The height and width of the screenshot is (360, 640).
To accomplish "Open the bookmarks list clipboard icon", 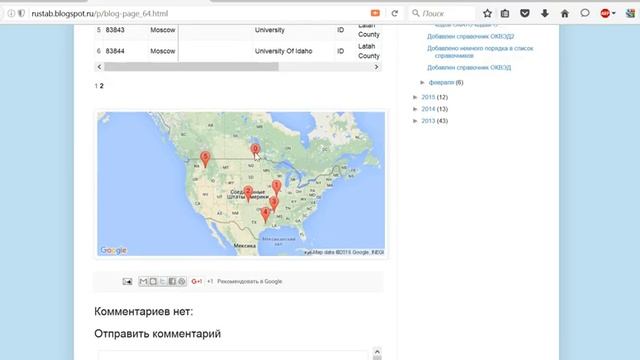I will tap(505, 13).
